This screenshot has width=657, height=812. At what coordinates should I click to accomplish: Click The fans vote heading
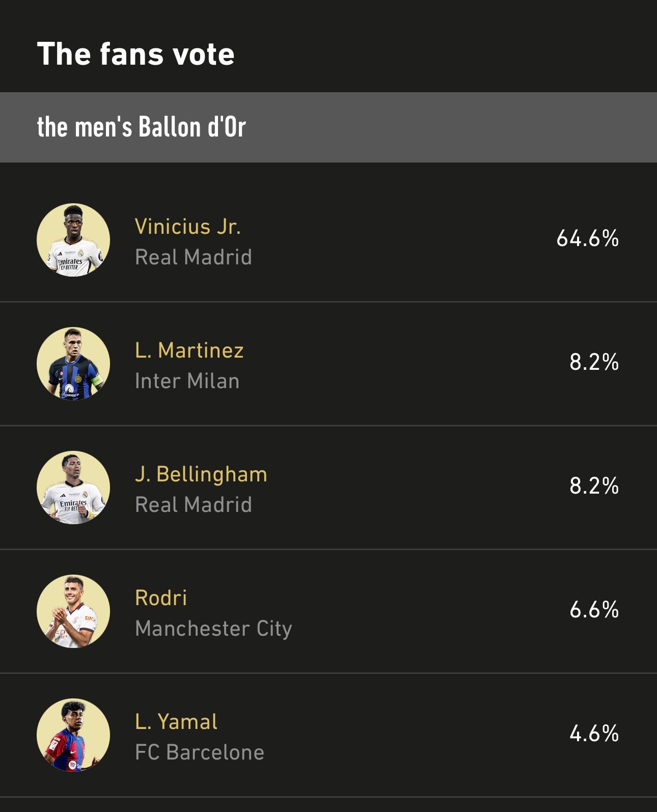(x=136, y=54)
